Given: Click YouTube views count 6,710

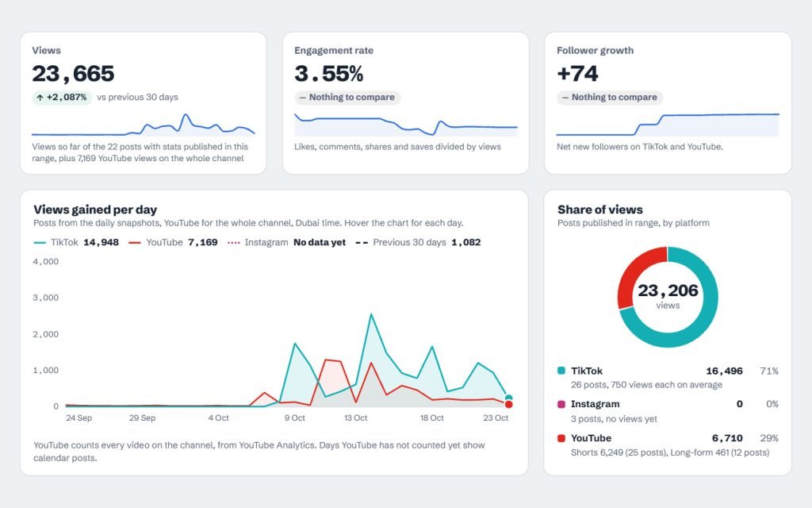Looking at the screenshot, I should (728, 438).
